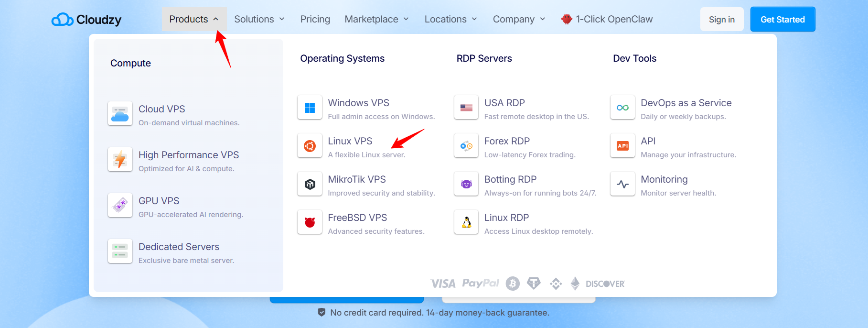
Task: Click the Cloud VPS cloud icon
Action: (x=120, y=114)
